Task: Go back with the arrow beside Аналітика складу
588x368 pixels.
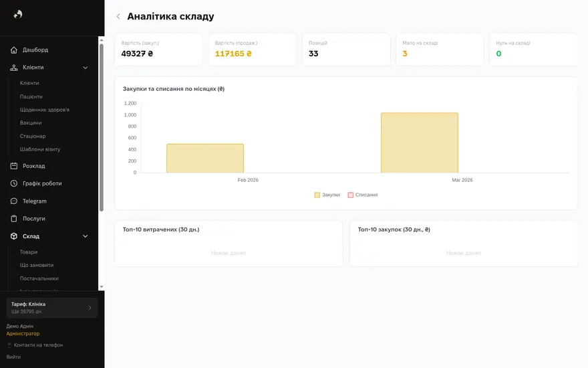Action: (x=118, y=16)
